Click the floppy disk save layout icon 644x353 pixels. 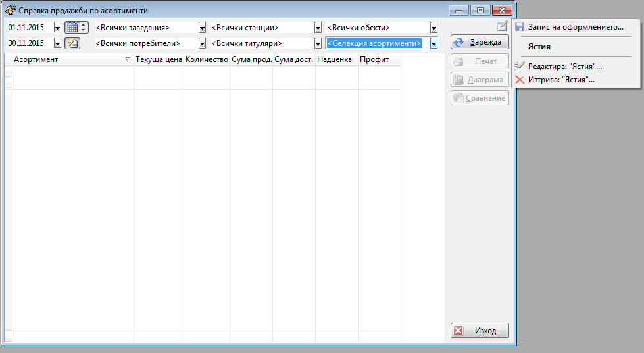click(520, 27)
